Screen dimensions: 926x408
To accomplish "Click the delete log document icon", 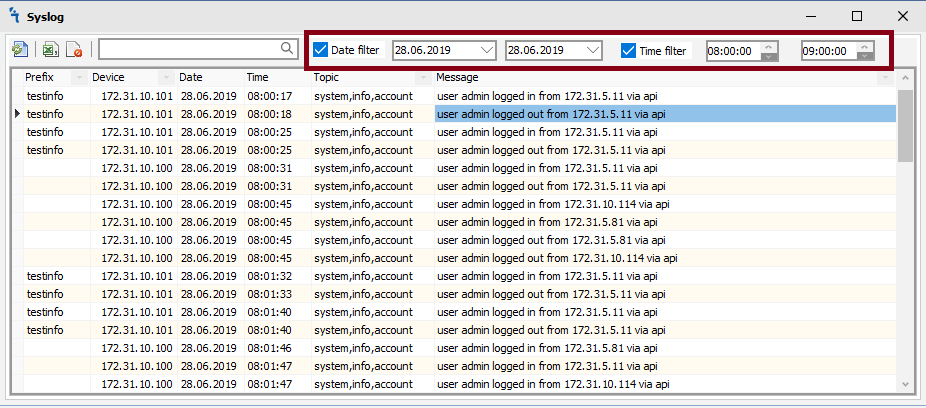I will coord(74,49).
